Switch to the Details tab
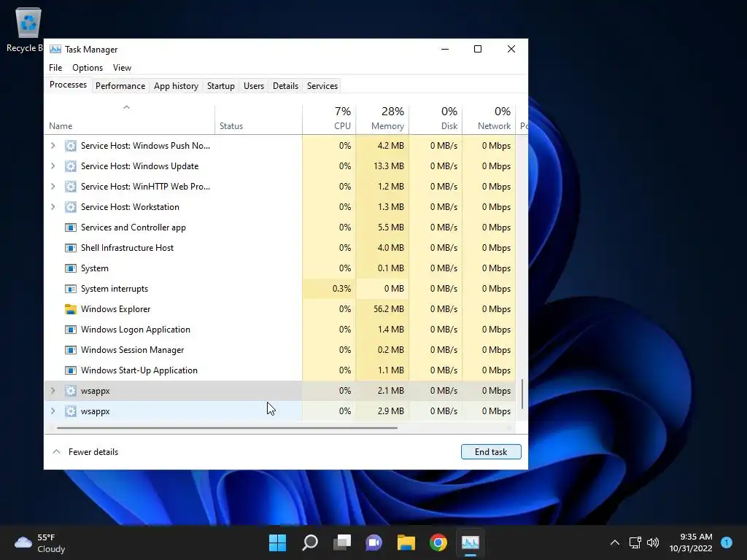 (285, 86)
